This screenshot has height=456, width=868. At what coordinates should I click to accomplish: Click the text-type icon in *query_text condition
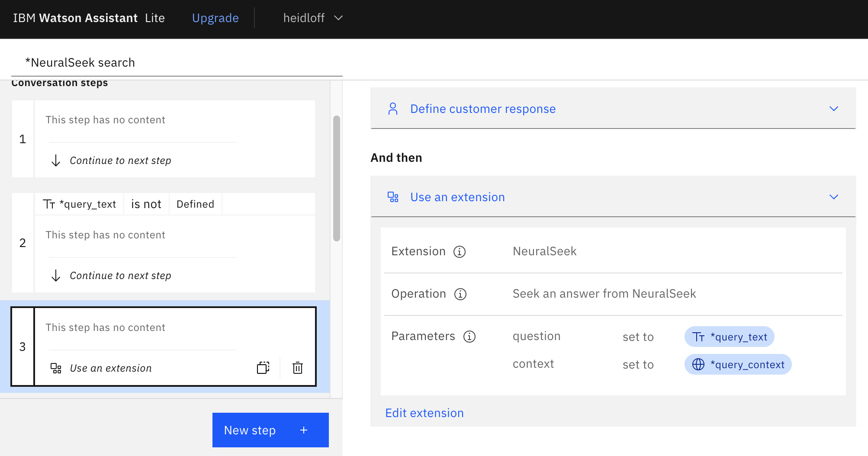click(x=49, y=204)
